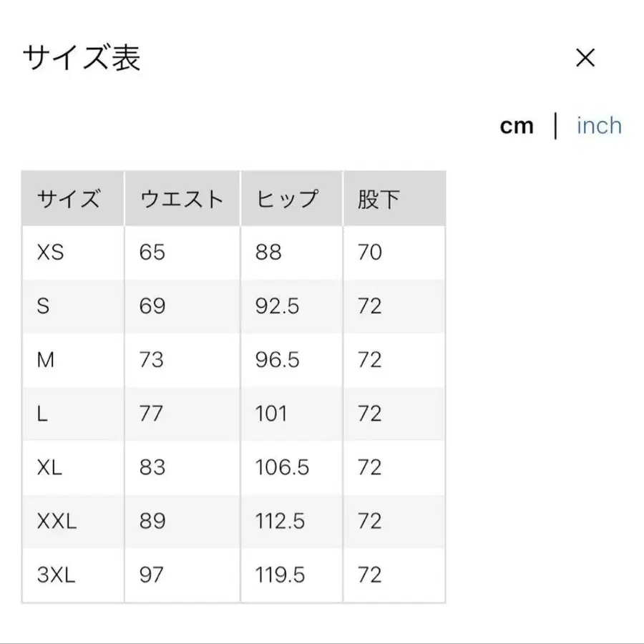Viewport: 644px width, 644px height.
Task: Select the cm unit option
Action: click(517, 125)
